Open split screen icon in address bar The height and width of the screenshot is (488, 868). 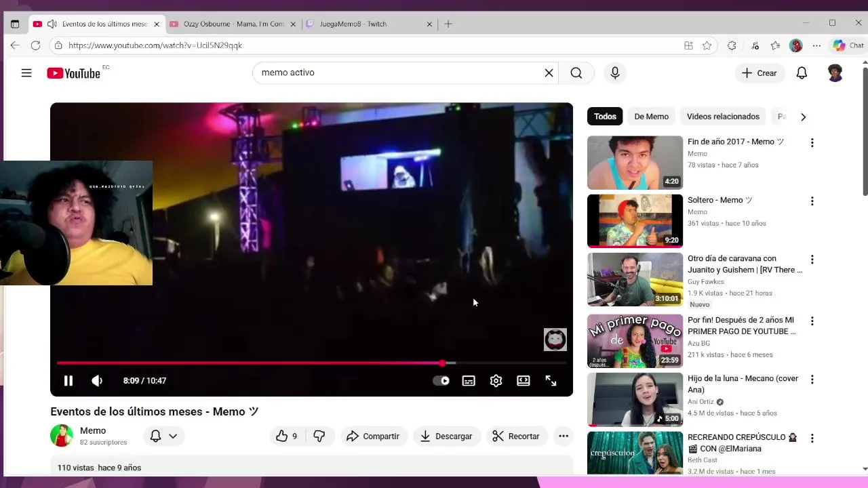[x=688, y=45]
